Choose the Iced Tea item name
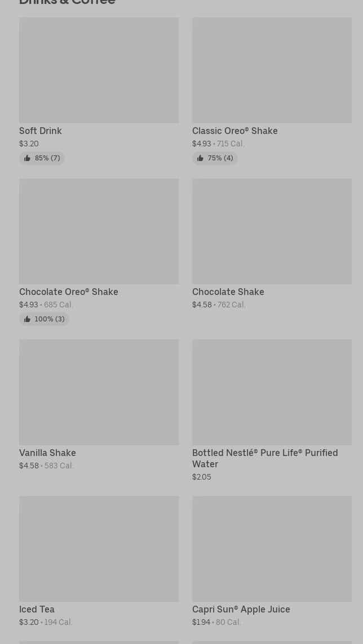Image resolution: width=363 pixels, height=644 pixels. (37, 609)
